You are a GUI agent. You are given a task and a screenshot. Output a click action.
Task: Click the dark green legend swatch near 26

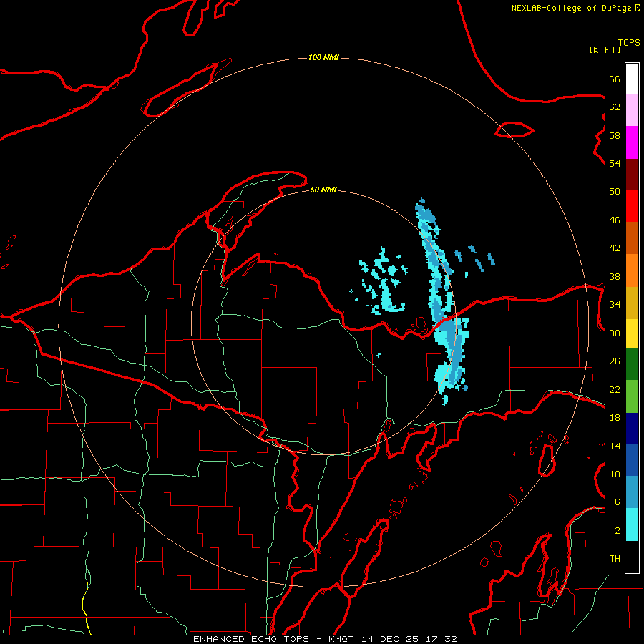pos(632,364)
